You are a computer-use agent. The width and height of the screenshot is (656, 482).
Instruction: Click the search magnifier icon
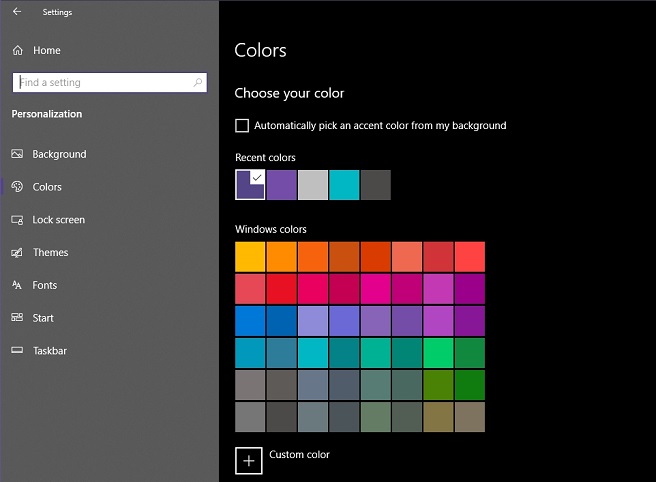197,82
